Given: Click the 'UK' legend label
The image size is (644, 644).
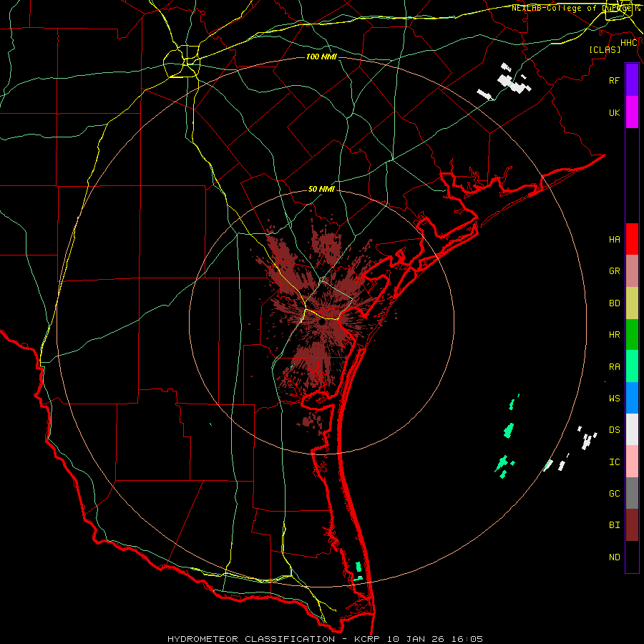Looking at the screenshot, I should point(615,112).
